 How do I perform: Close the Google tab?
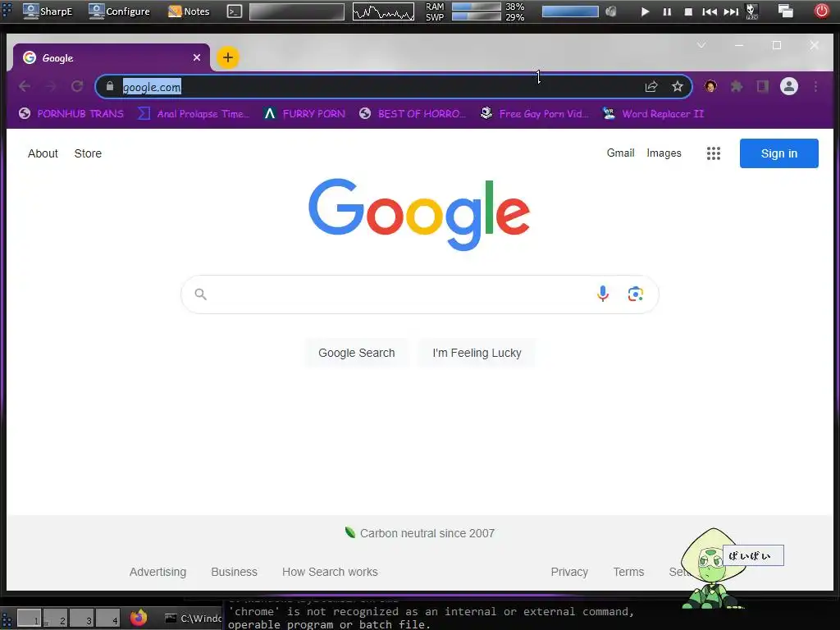point(197,57)
